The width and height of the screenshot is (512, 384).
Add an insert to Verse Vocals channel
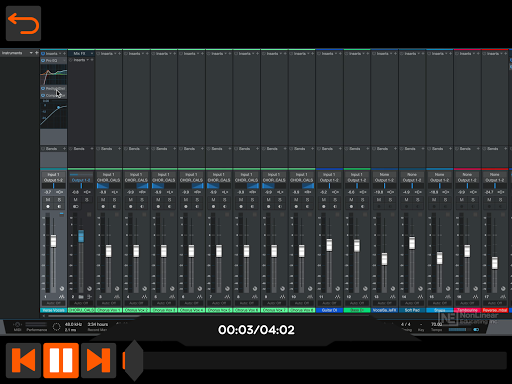(x=65, y=53)
